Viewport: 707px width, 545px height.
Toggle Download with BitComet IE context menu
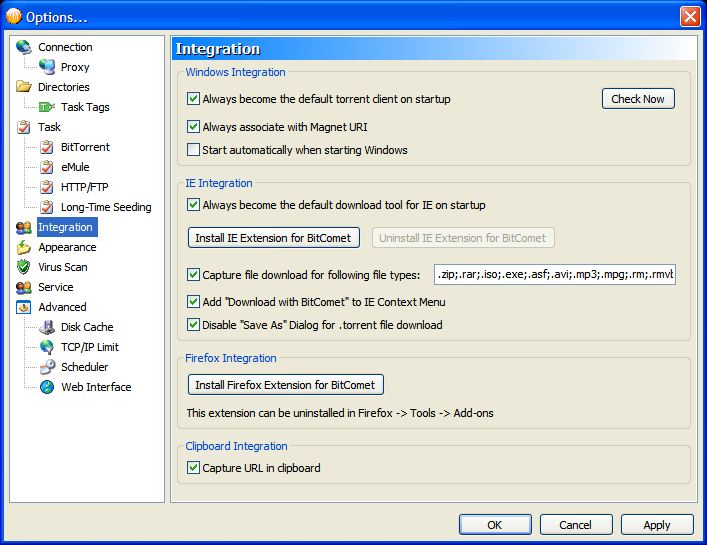(193, 302)
